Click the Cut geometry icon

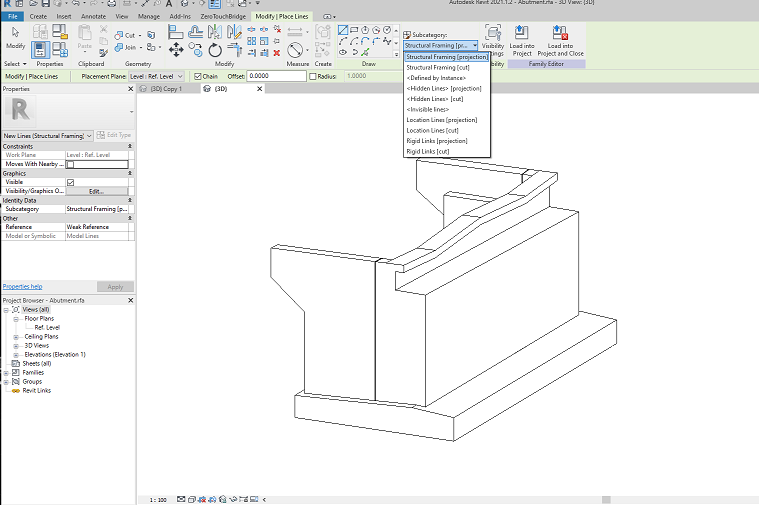[x=119, y=35]
